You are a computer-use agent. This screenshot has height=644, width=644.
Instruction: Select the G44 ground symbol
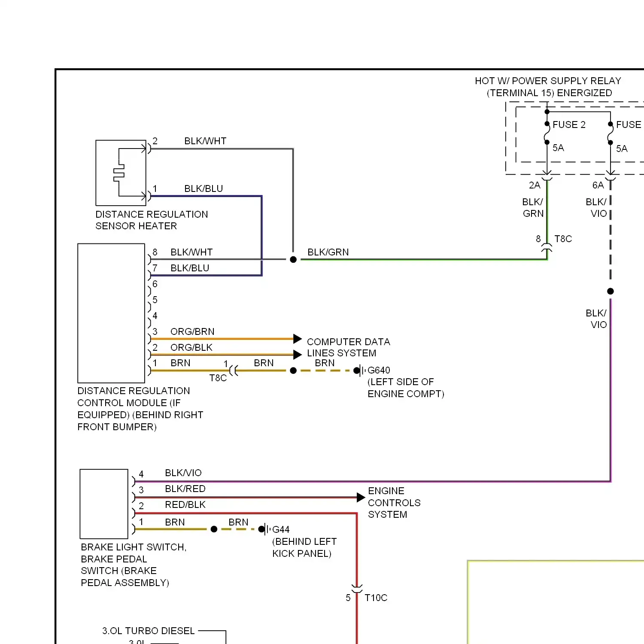[x=264, y=529]
